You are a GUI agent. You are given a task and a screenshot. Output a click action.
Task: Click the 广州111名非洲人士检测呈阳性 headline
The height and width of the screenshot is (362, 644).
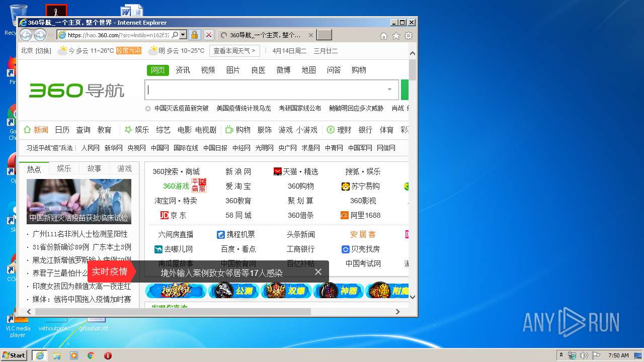[80, 234]
